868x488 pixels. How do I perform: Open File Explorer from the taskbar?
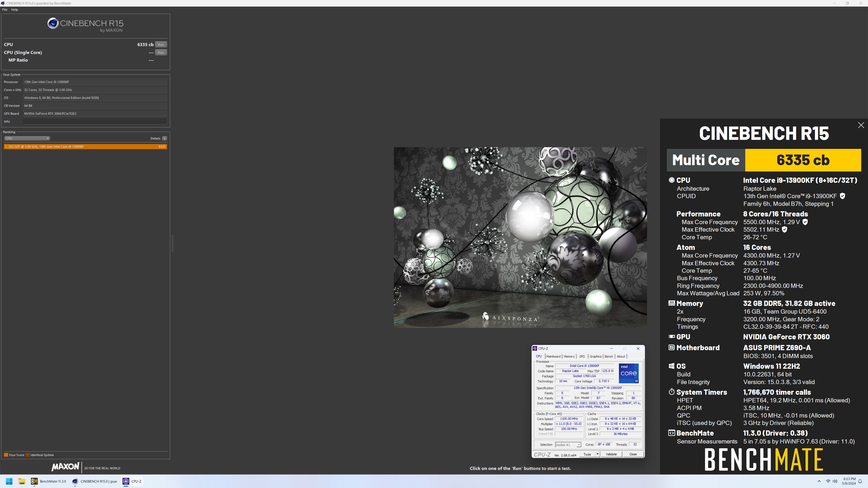[22, 481]
